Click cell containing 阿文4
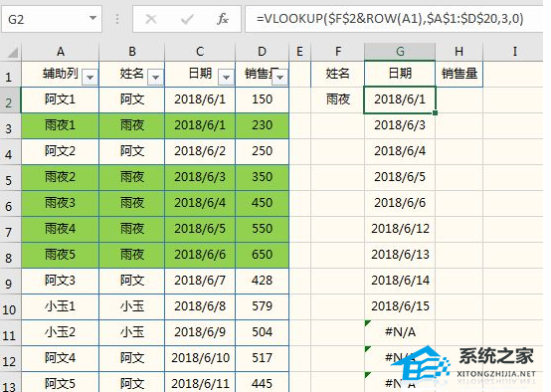Screen dimensions: 551x392 [60, 358]
